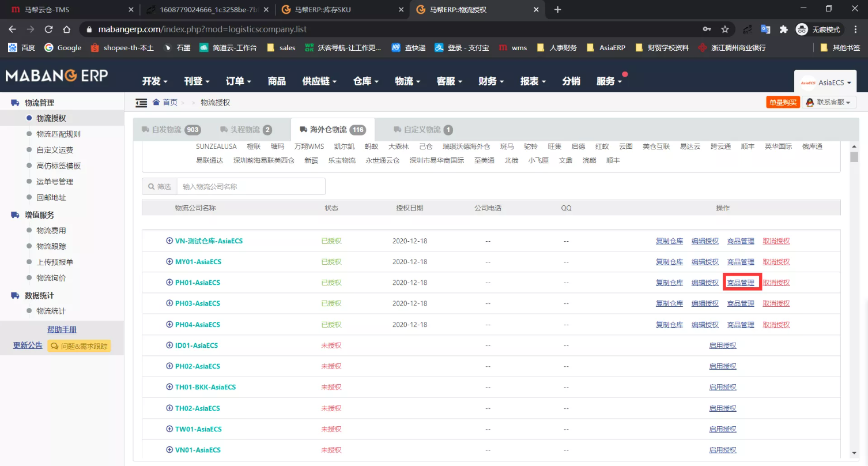Click 商品管理 for PH03-AsiaECS
This screenshot has width=868, height=466.
741,303
